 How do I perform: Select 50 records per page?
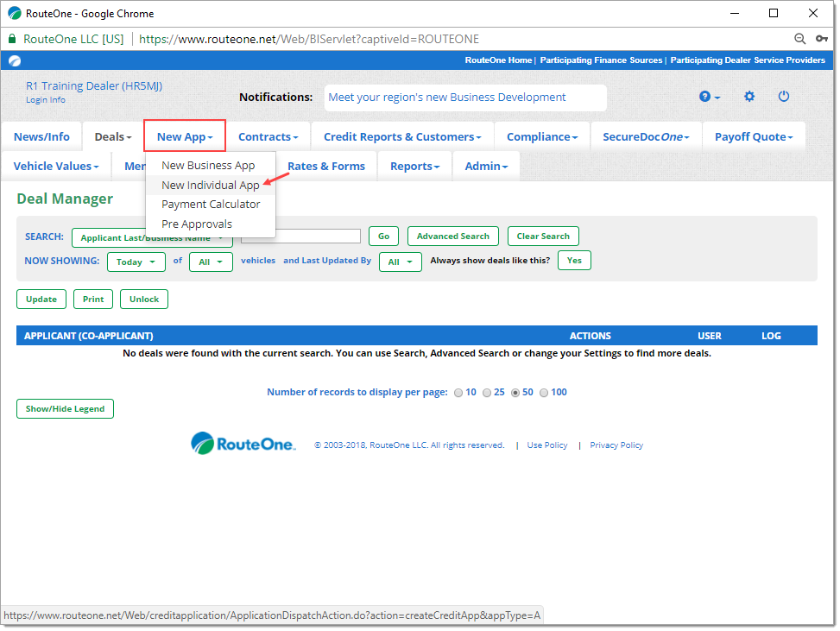pos(515,393)
